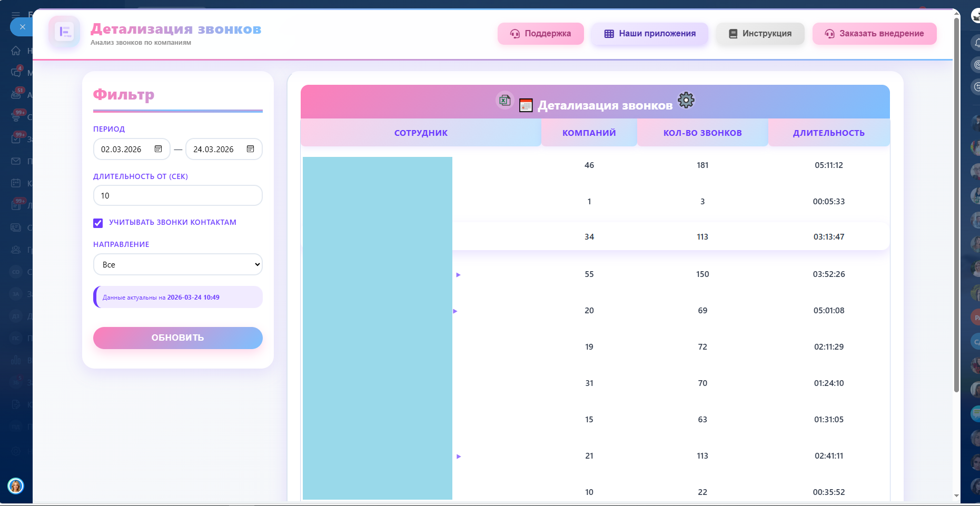Click the duration value 02:41:11

click(829, 456)
